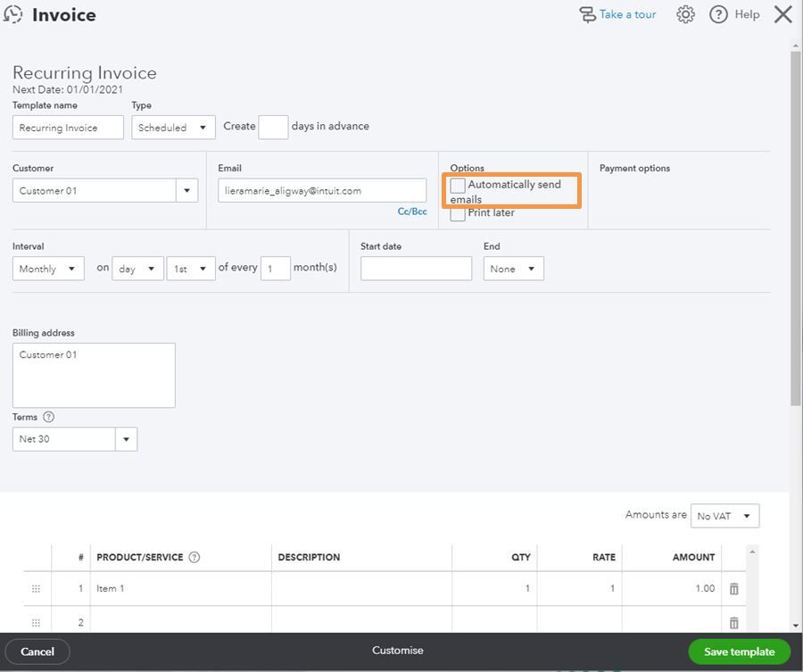Close the invoice with the X icon
This screenshot has width=803, height=672.
[x=783, y=14]
